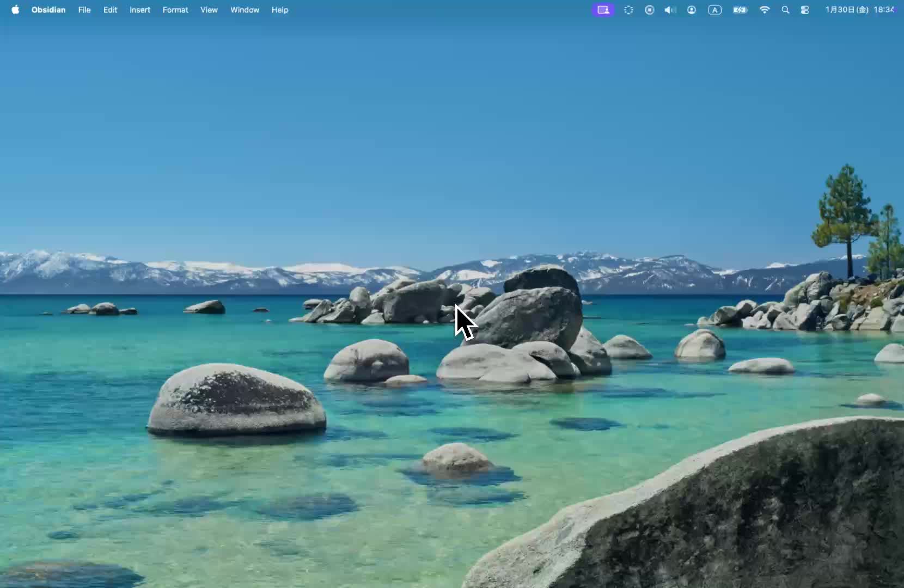Click the stop recording icon in menu bar
904x588 pixels.
pyautogui.click(x=649, y=10)
